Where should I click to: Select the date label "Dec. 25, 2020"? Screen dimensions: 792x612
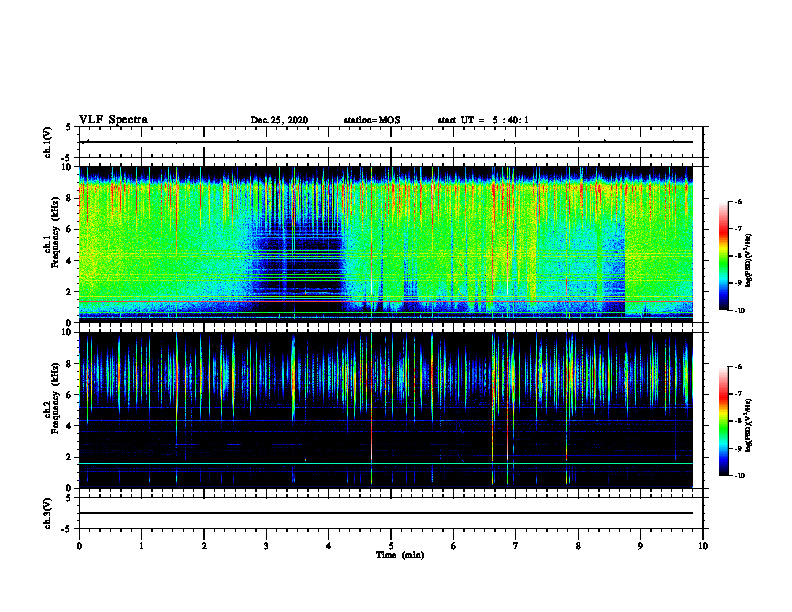pos(279,120)
